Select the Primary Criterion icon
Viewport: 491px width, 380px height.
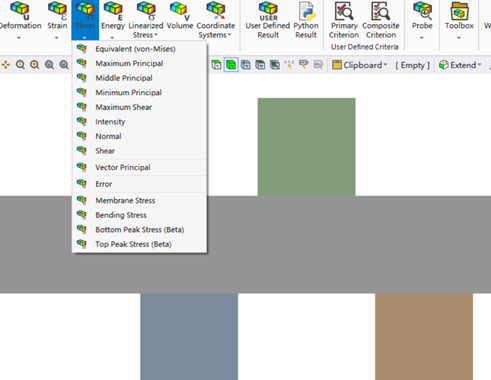[x=344, y=11]
